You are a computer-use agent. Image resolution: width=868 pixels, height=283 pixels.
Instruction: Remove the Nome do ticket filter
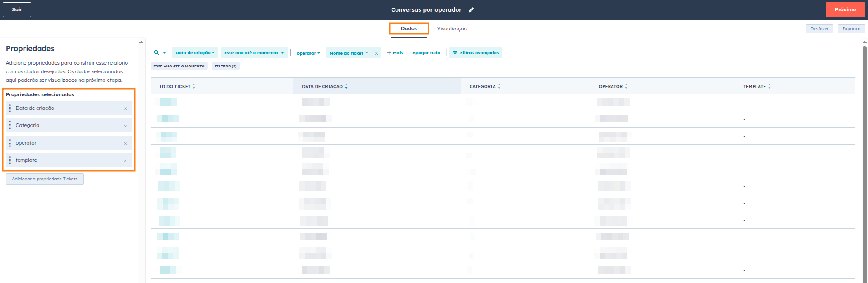click(x=376, y=53)
